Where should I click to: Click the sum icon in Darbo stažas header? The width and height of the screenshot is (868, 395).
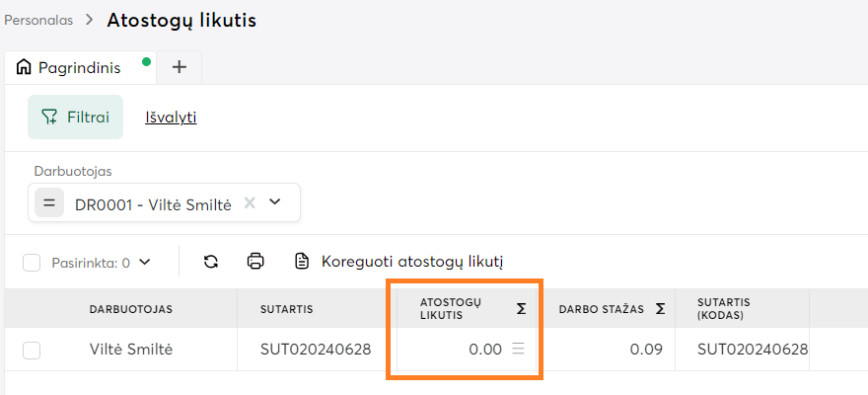[660, 309]
